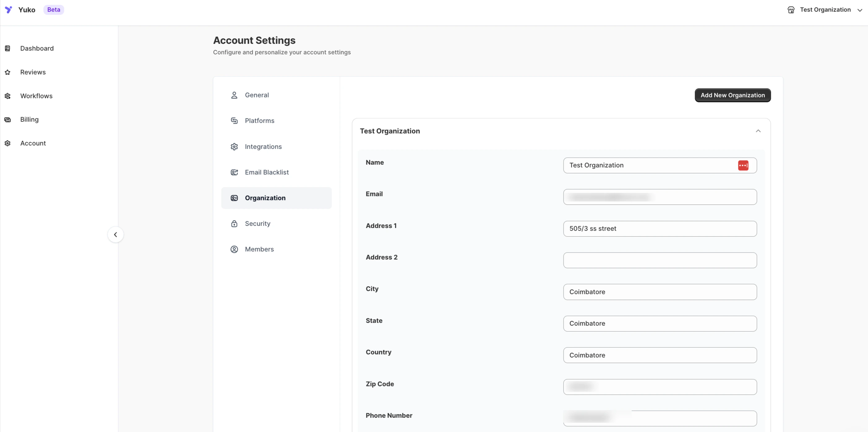Open the Members settings tab
Viewport: 868px width, 432px height.
tap(276, 249)
